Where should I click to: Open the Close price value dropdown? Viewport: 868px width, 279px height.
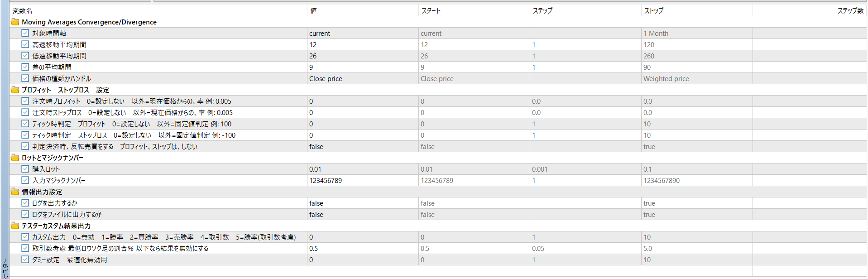(363, 78)
